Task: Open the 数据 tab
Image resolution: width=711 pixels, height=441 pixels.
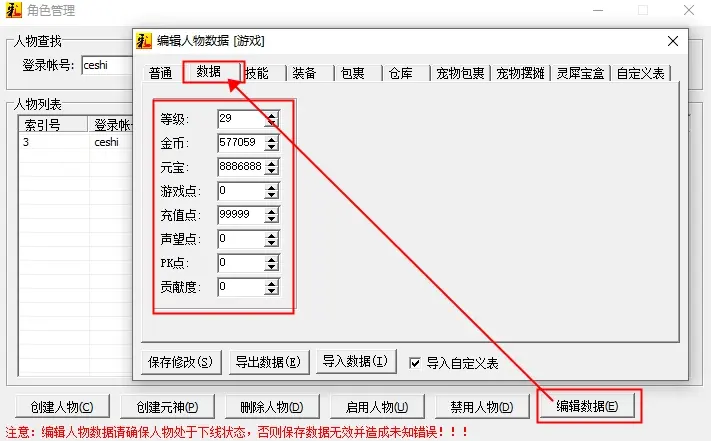Action: point(209,72)
